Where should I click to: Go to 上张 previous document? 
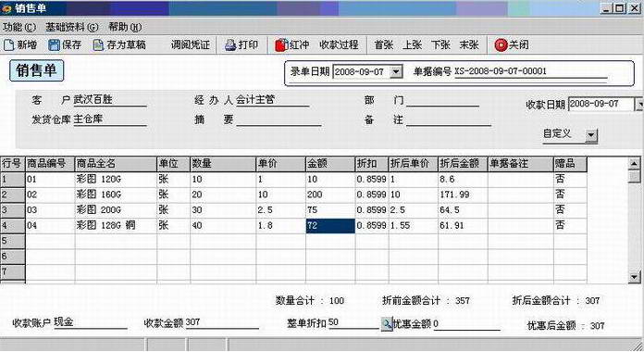click(412, 44)
